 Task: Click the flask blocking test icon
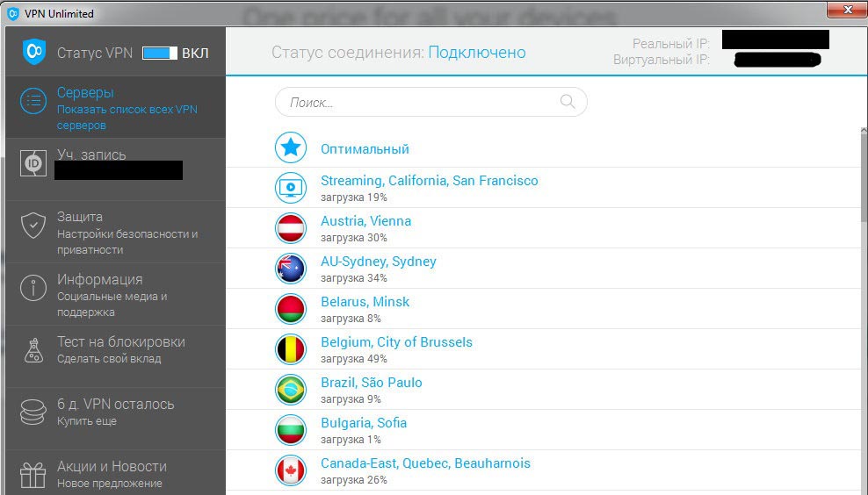(x=33, y=349)
